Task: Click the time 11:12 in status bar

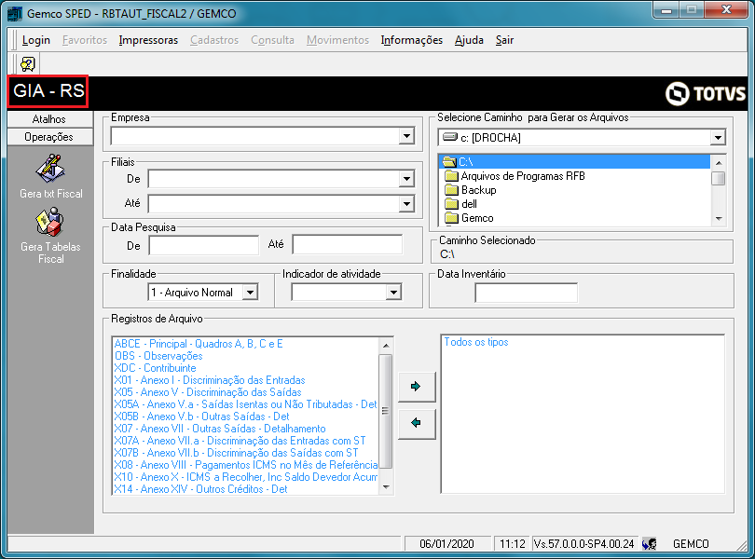Action: 513,544
